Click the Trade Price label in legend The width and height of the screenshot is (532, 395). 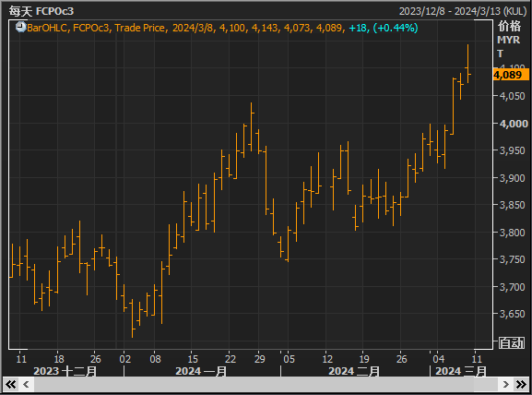[140, 28]
